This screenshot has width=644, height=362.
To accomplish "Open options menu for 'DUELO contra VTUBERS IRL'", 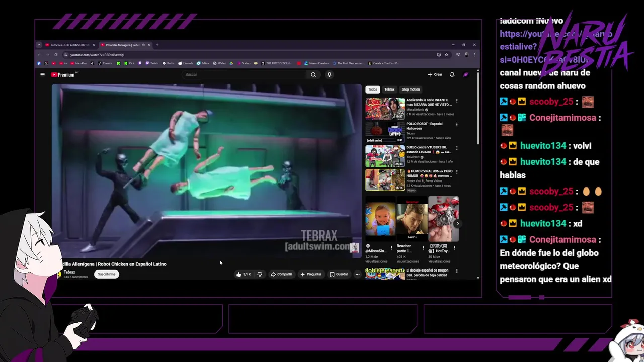I will point(457,148).
